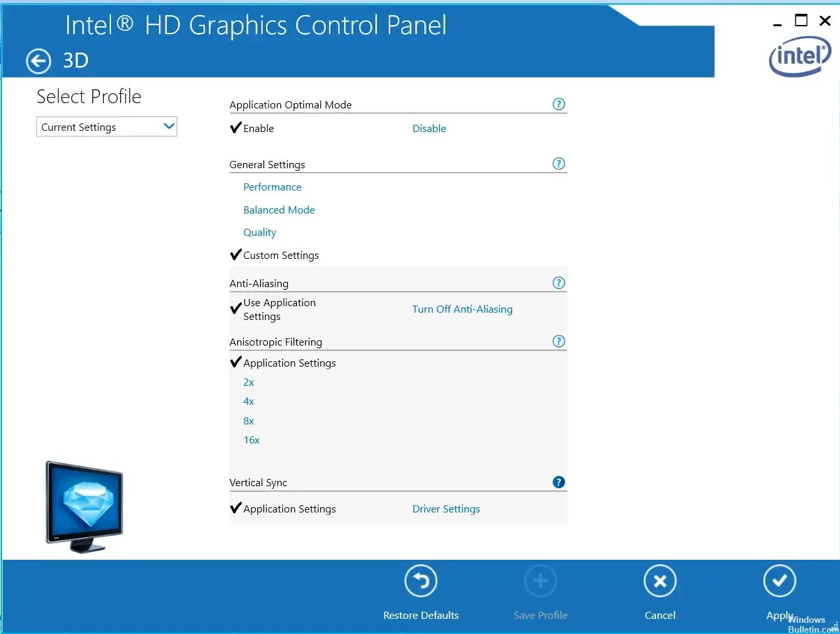Image resolution: width=840 pixels, height=634 pixels.
Task: Click the Cancel X icon
Action: pos(660,581)
